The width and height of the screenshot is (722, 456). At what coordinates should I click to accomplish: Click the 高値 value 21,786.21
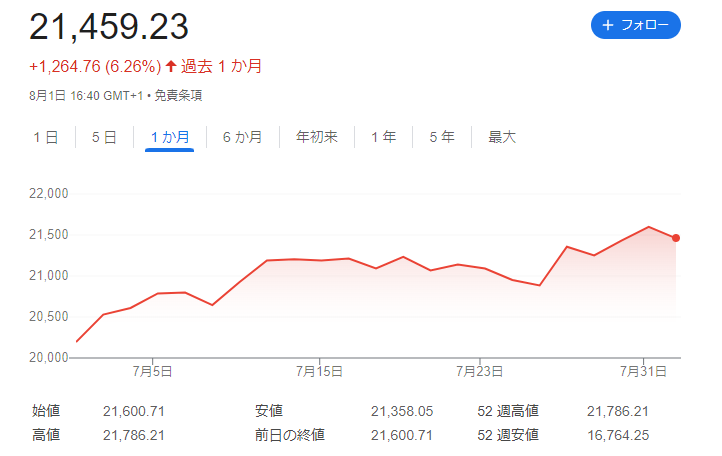(134, 435)
